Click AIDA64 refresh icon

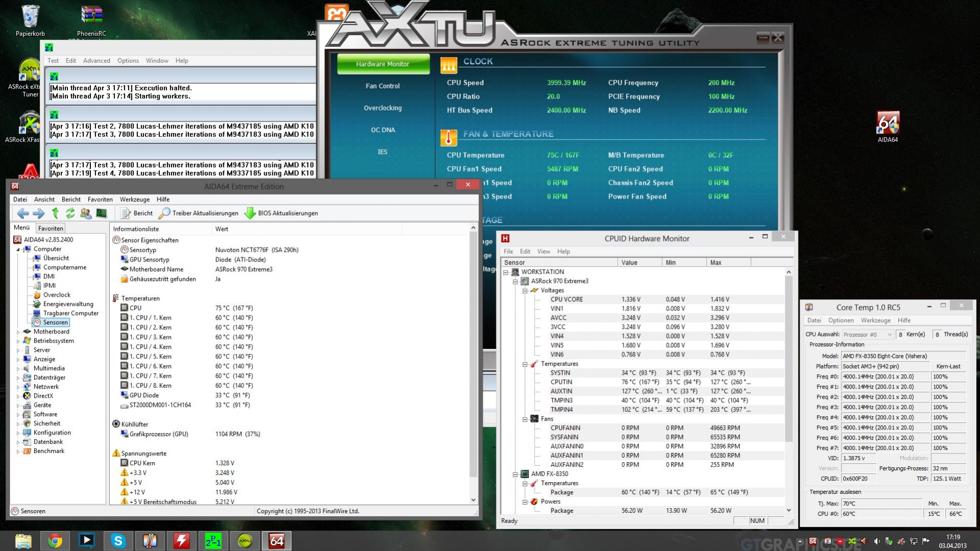70,213
